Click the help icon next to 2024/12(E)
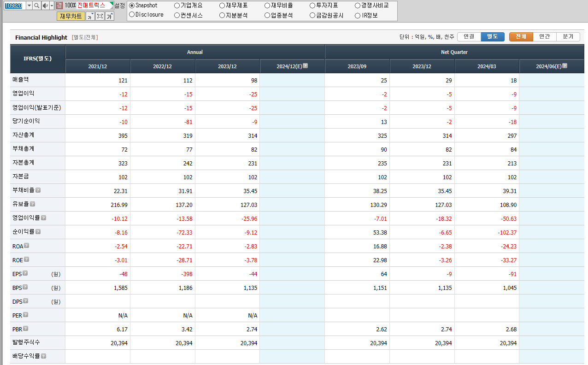 coord(305,66)
